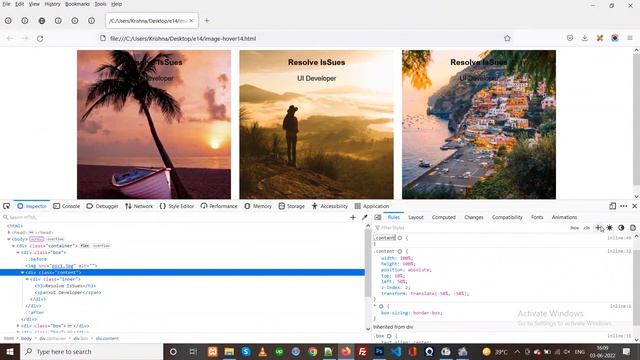Click the Pocket save icon in toolbar
This screenshot has width=640, height=360.
point(570,38)
